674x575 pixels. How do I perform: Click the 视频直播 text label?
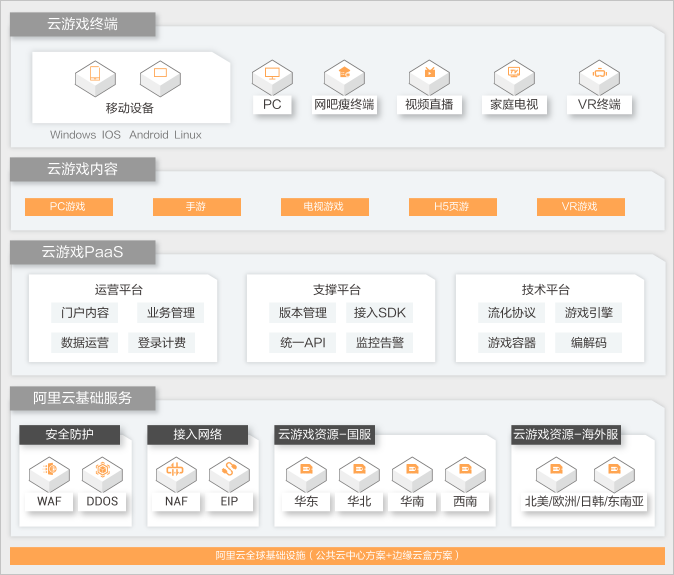tap(429, 104)
